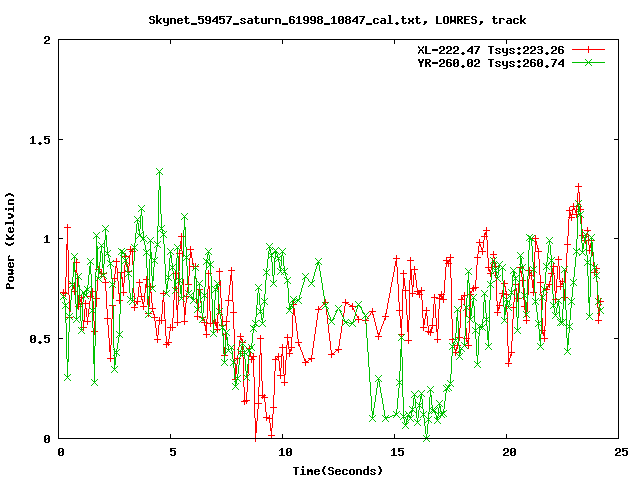The width and height of the screenshot is (640, 480).
Task: Click the y-axis tick label 1.5
Action: [x=40, y=140]
